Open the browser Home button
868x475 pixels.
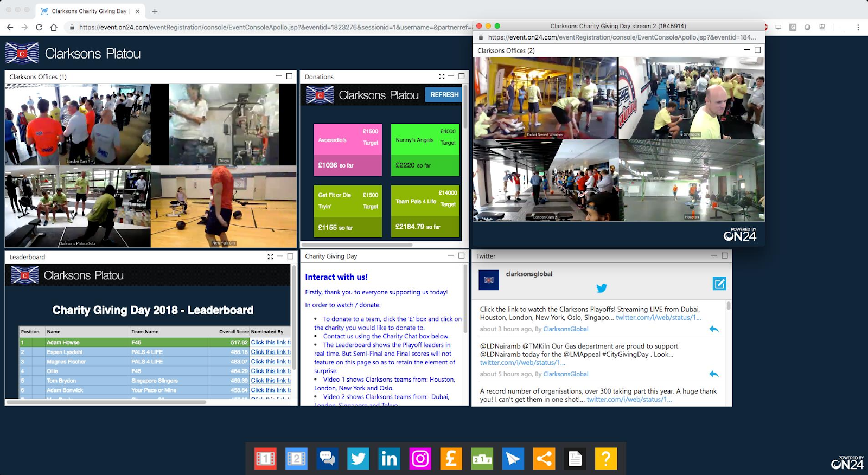tap(54, 27)
